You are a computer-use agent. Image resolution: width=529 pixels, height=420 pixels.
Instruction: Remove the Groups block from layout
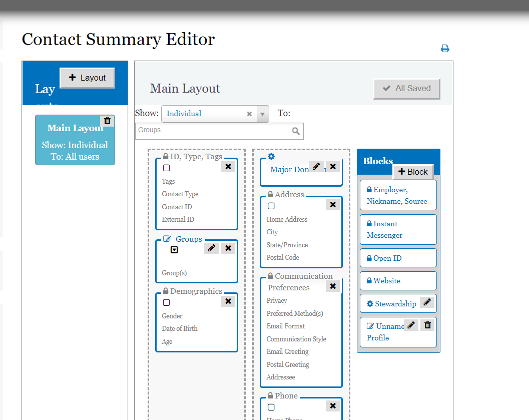click(228, 248)
